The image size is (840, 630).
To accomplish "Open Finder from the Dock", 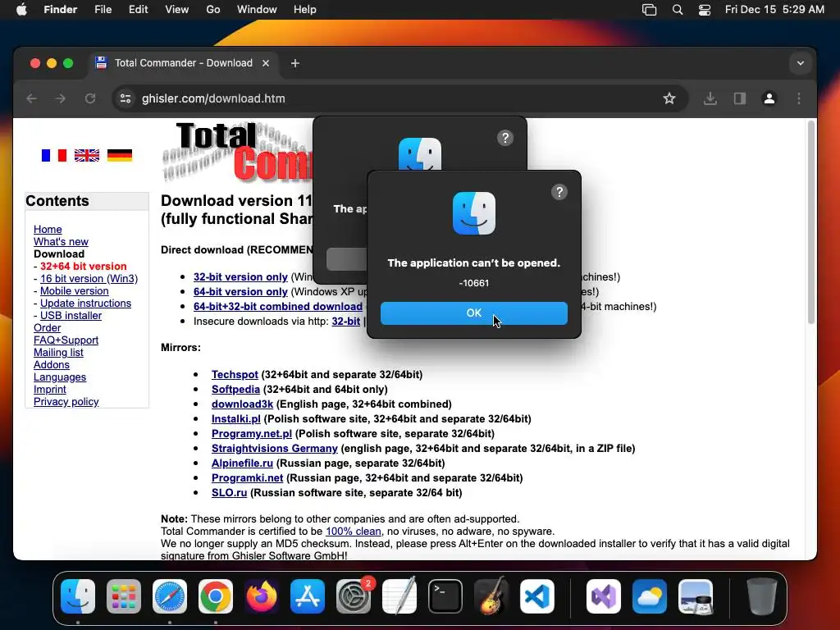I will tap(78, 596).
